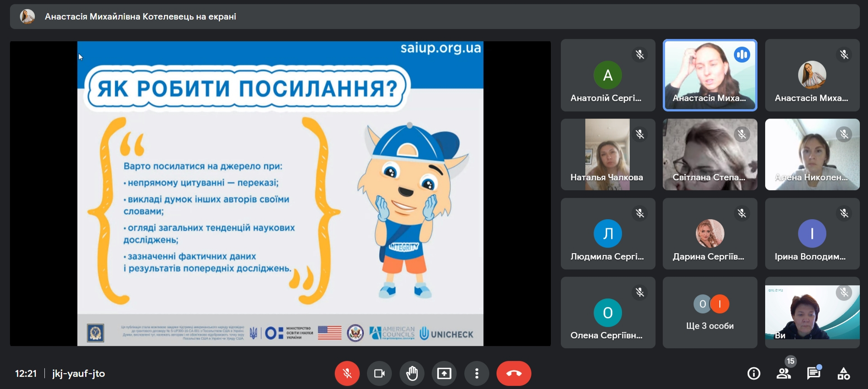Unmute the microphone in the call controls
Screen dimensions: 868x389
(347, 374)
